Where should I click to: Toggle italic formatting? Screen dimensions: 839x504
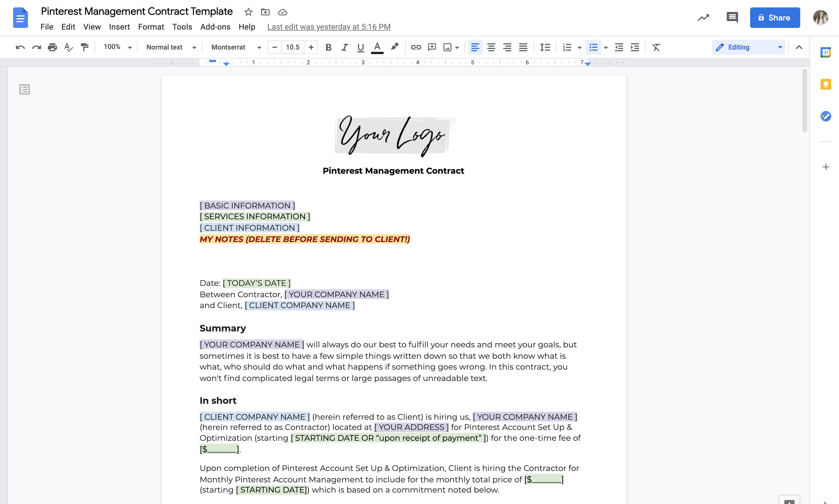pos(344,47)
